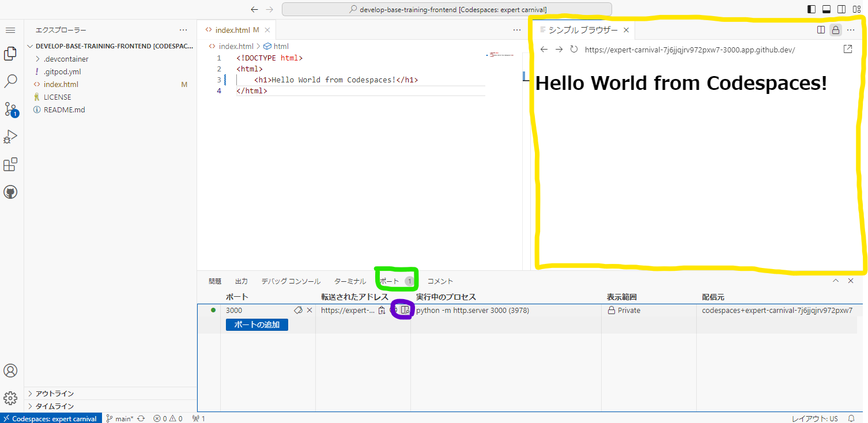Screen dimensions: 868x423
Task: Go forward in Simple Browser
Action: [x=559, y=50]
